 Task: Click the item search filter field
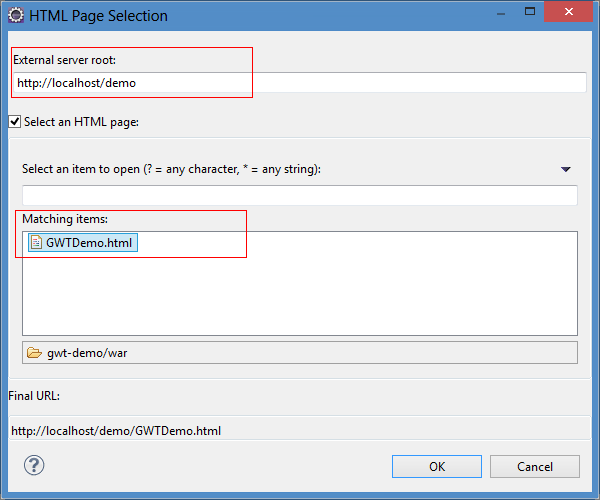[x=300, y=195]
